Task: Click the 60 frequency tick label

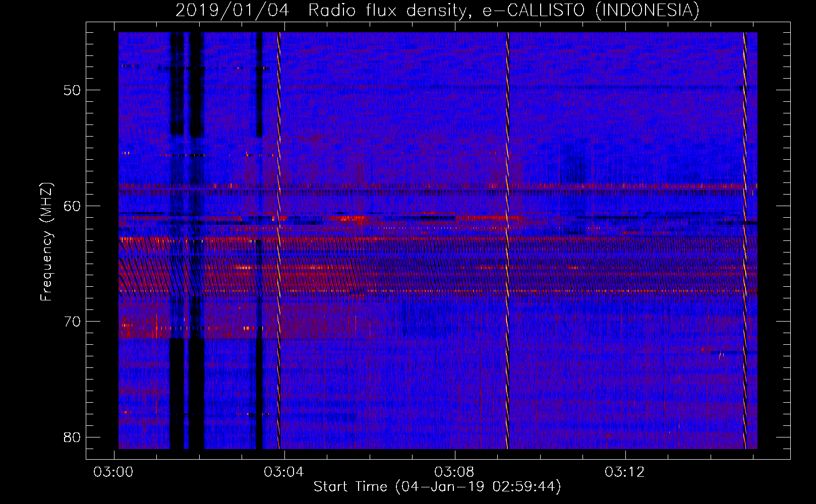Action: (72, 206)
